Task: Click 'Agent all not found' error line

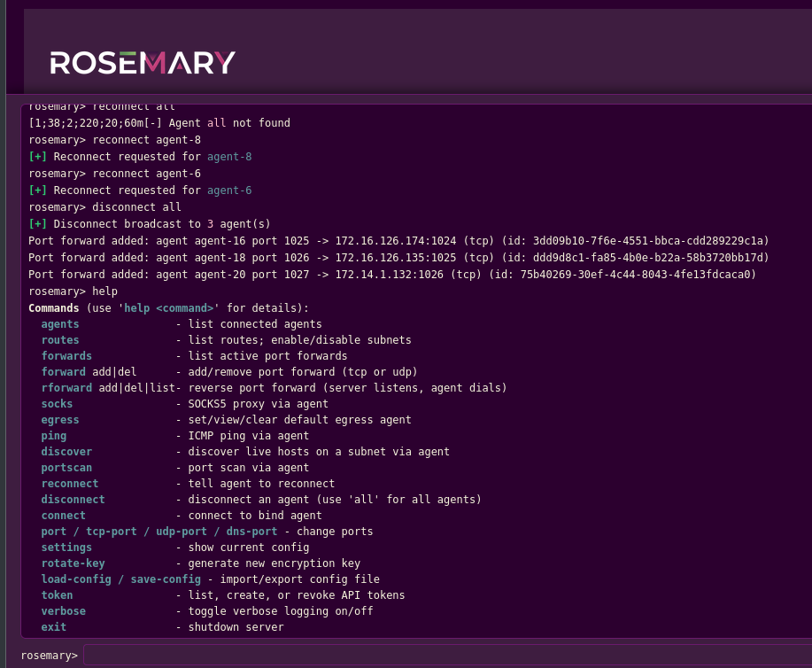Action: click(x=159, y=123)
